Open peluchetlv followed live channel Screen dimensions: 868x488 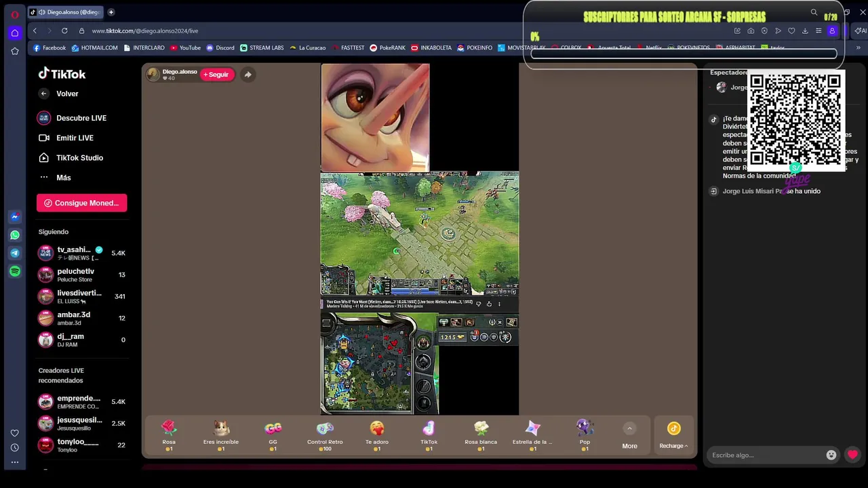(x=81, y=274)
